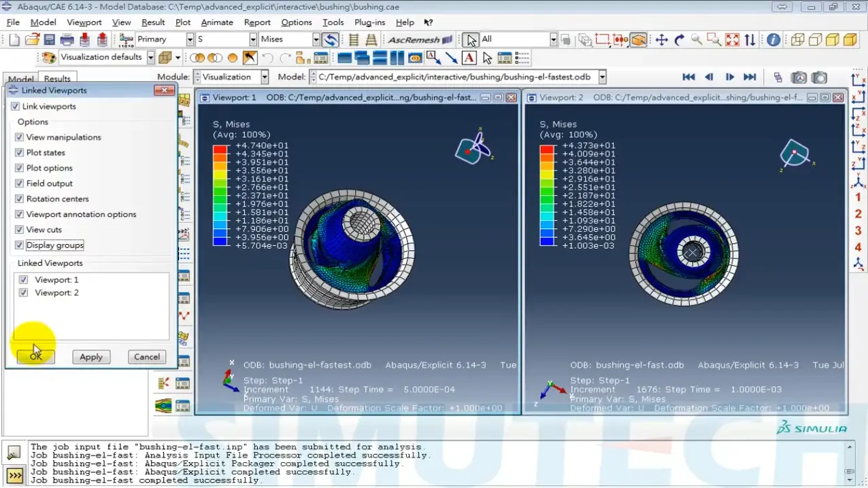
Task: Click the Auto-fit view icon
Action: (x=732, y=39)
